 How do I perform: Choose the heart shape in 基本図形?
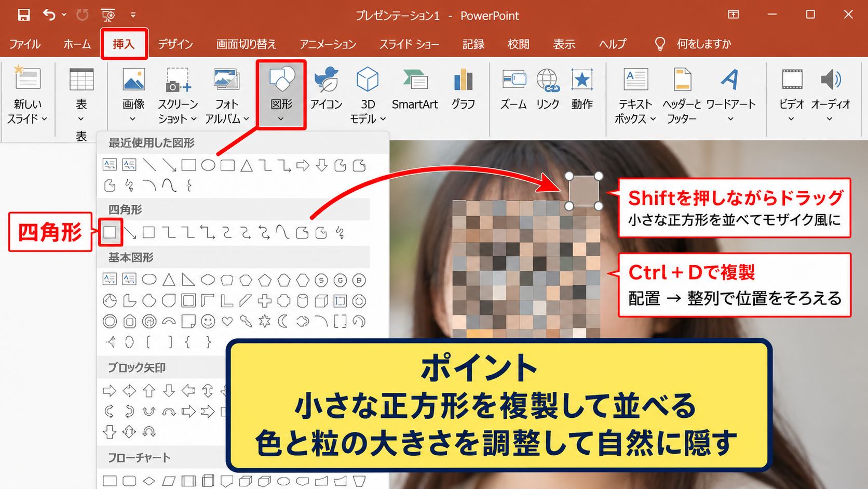point(227,322)
